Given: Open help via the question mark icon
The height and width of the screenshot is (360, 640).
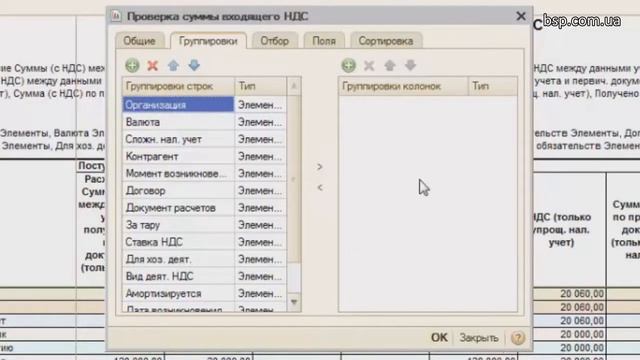Looking at the screenshot, I should (x=518, y=338).
